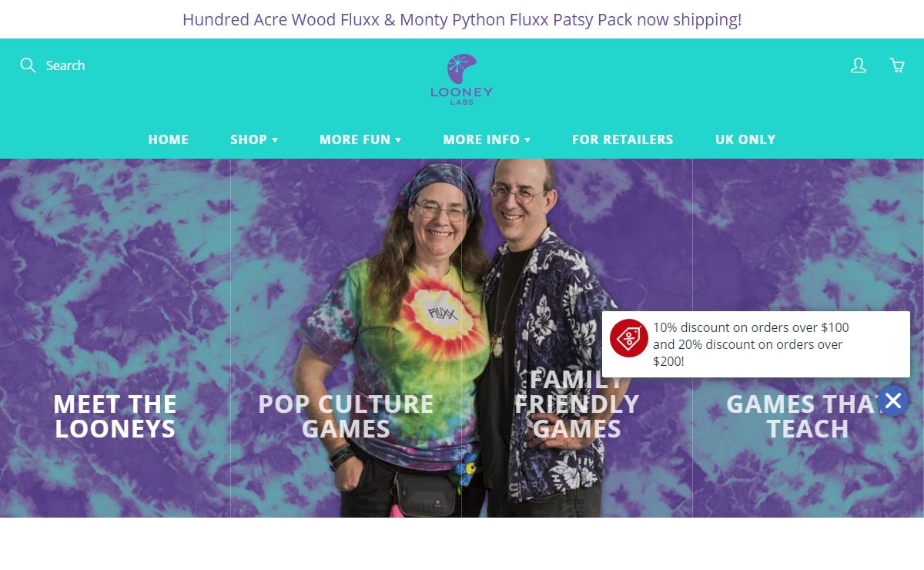Open the Games That Teach panel
The image size is (924, 570).
(x=808, y=338)
